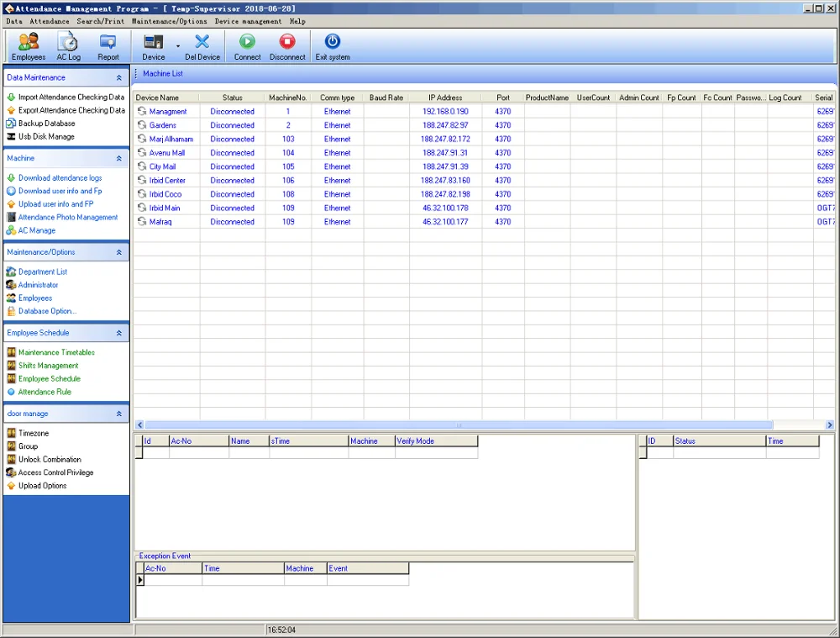Collapse the Data Maintenance panel
Screen dimensions: 840x638
(x=119, y=77)
